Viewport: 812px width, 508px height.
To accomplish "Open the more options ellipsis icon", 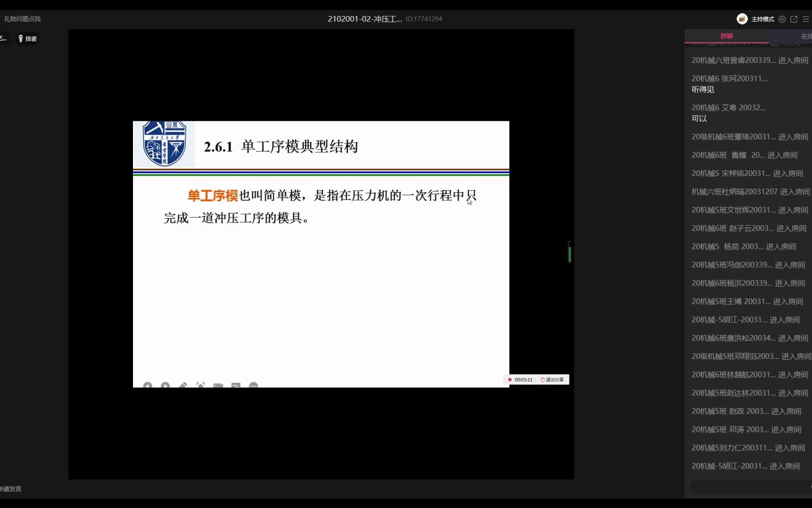I will coord(254,386).
